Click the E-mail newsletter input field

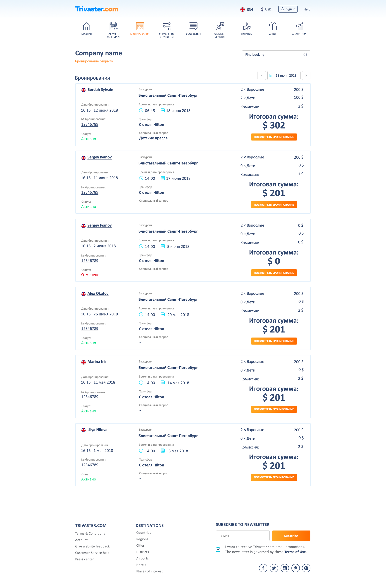242,536
